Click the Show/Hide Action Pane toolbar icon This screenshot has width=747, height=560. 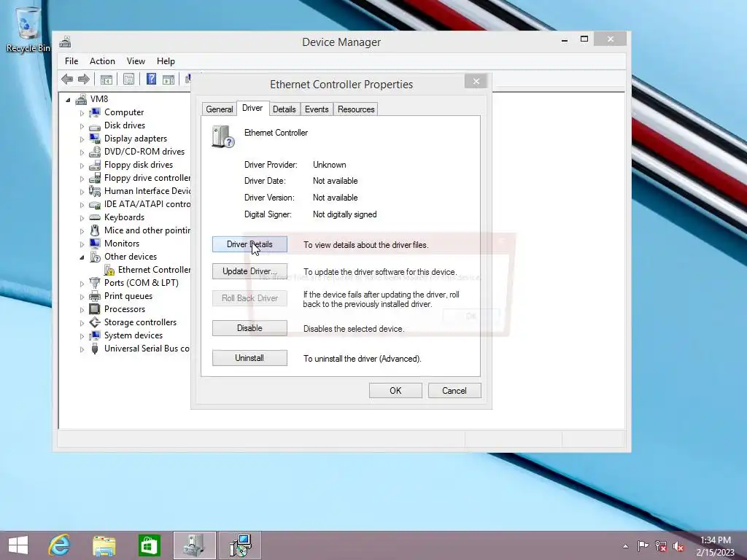(x=169, y=79)
